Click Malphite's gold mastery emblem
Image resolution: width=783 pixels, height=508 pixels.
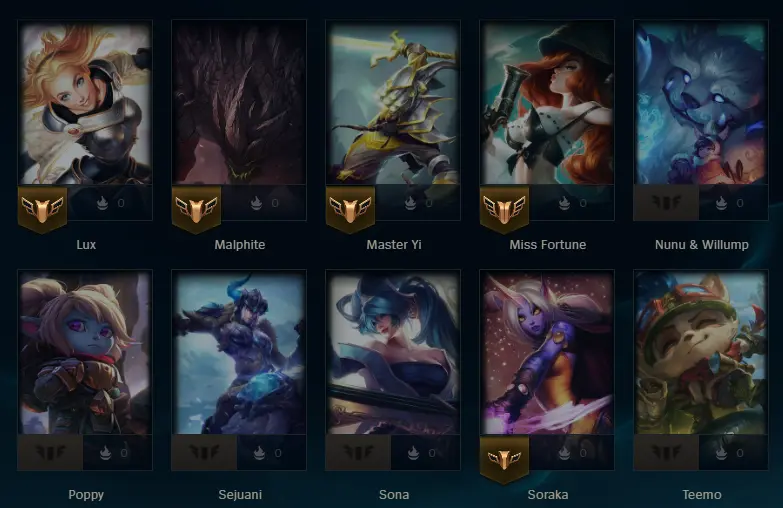[196, 209]
